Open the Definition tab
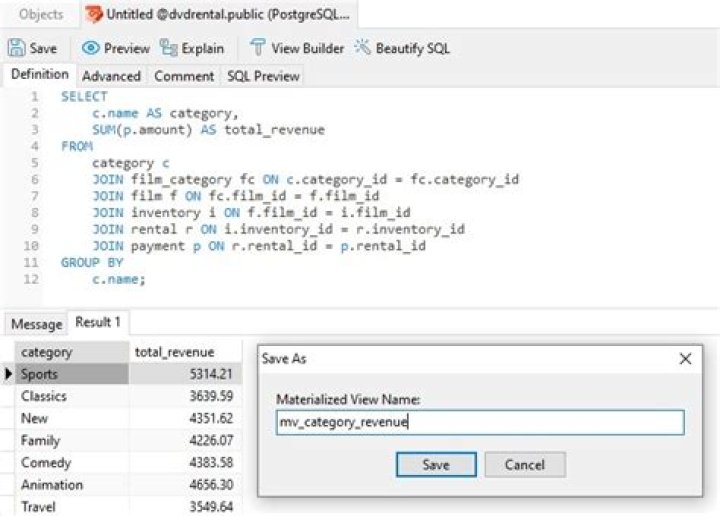Screen dimensions: 720x516 [39, 74]
